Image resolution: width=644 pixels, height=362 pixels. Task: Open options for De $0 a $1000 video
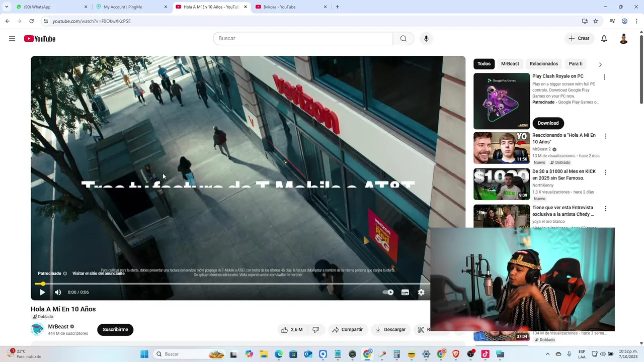(605, 172)
